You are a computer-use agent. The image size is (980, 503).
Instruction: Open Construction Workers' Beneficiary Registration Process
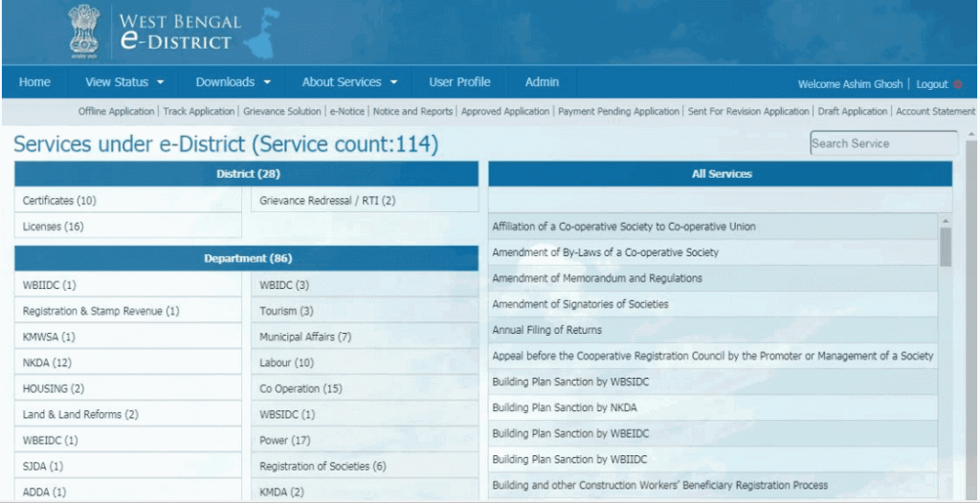point(713,485)
